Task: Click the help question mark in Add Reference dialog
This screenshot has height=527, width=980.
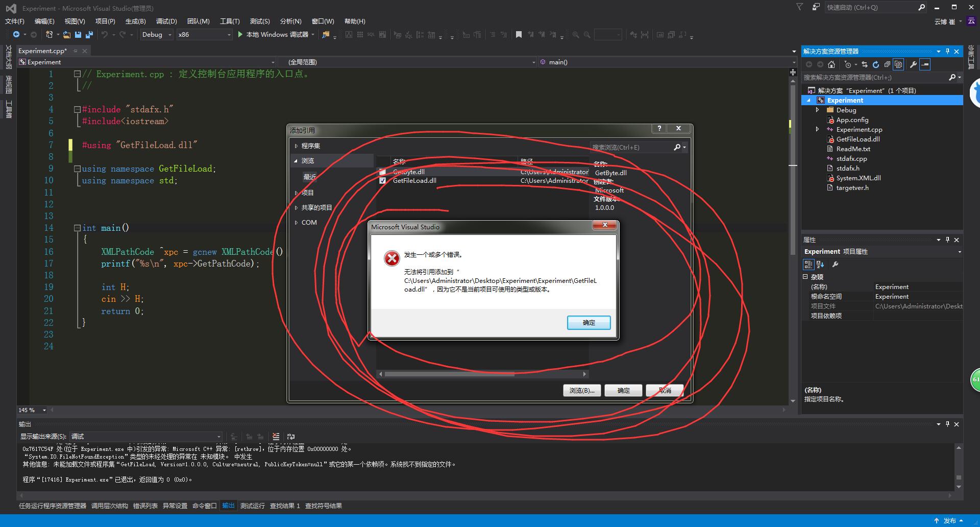Action: pos(659,128)
